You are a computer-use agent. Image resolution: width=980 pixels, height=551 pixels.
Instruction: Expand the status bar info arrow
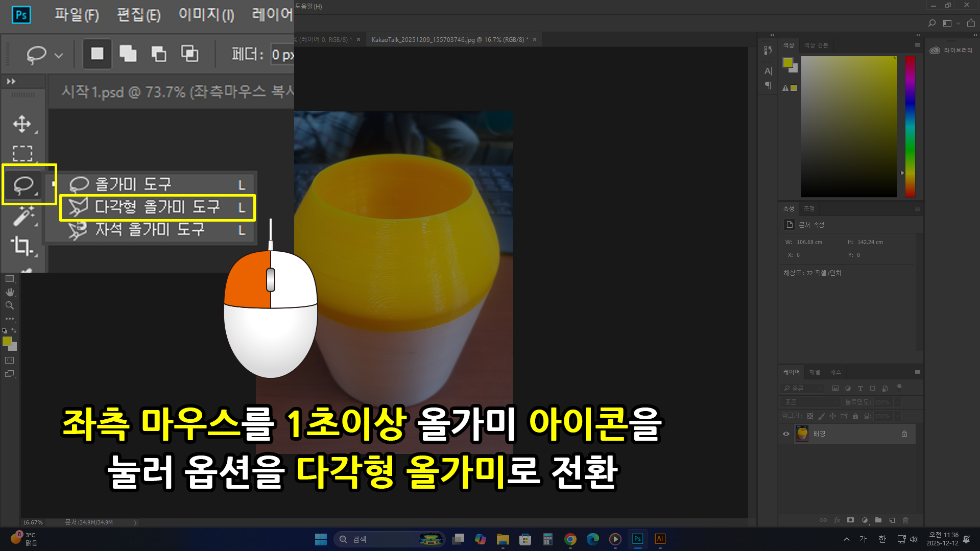(x=135, y=522)
